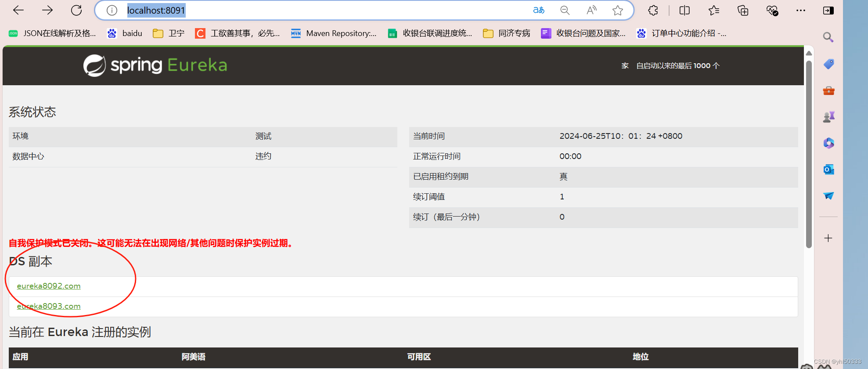Open the 收银台联调进度统 bookmark
868x369 pixels.
[430, 33]
